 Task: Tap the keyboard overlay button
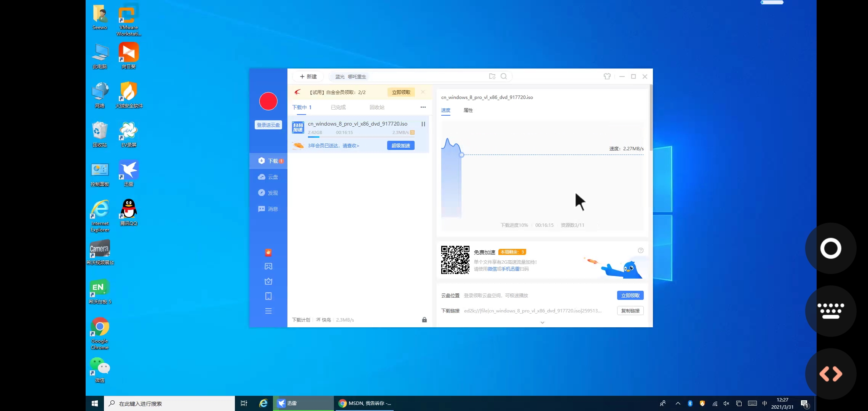point(831,311)
